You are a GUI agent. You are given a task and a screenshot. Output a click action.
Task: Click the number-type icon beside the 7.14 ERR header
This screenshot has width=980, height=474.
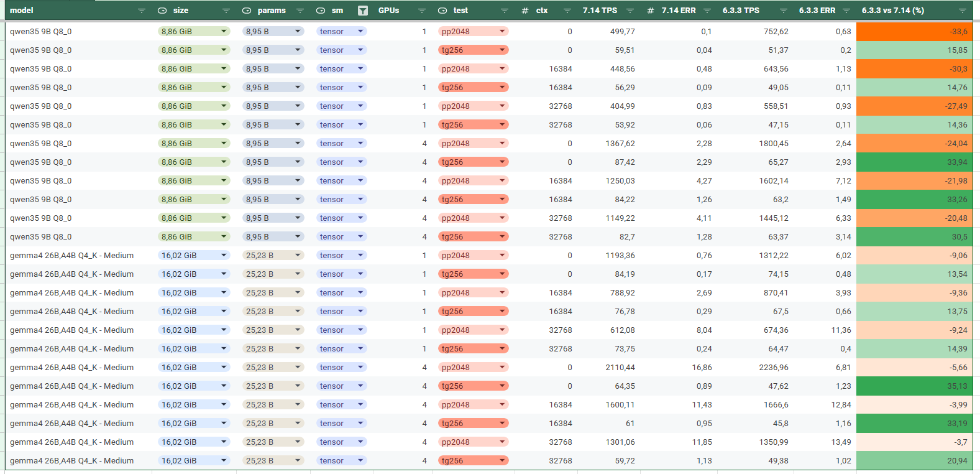[651, 11]
